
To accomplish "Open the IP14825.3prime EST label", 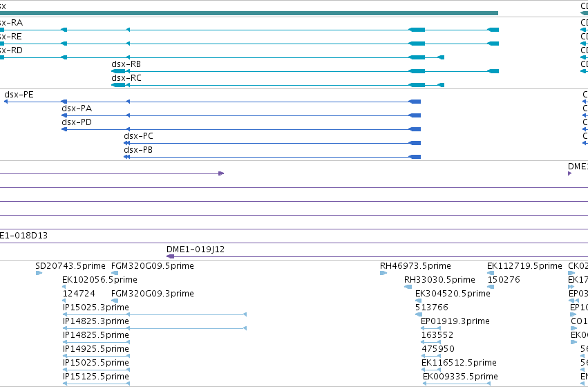I will (96, 321).
